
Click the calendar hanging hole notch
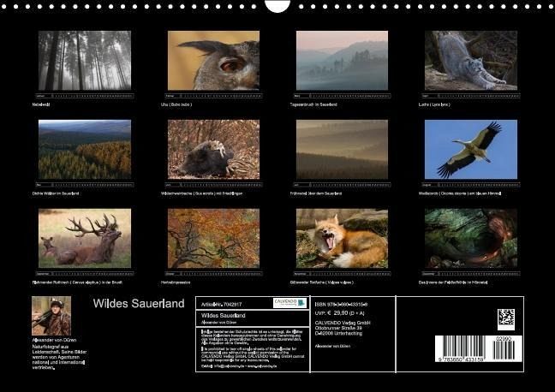coord(277,5)
